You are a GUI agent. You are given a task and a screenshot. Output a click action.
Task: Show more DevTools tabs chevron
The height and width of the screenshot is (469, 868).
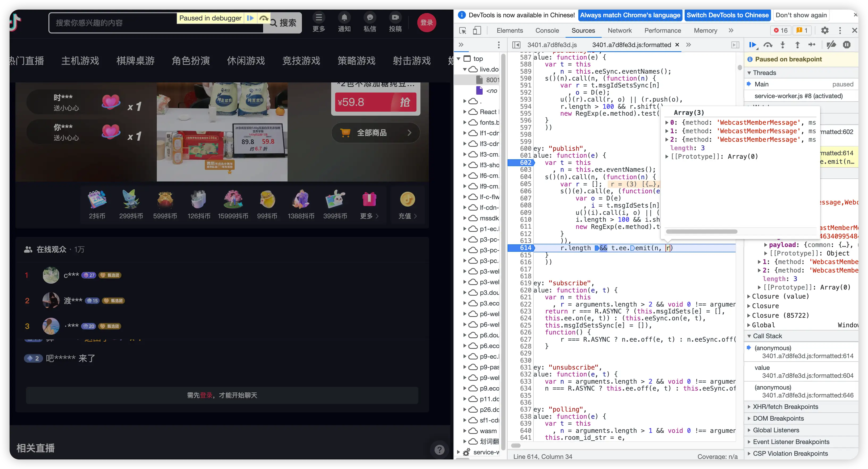731,31
